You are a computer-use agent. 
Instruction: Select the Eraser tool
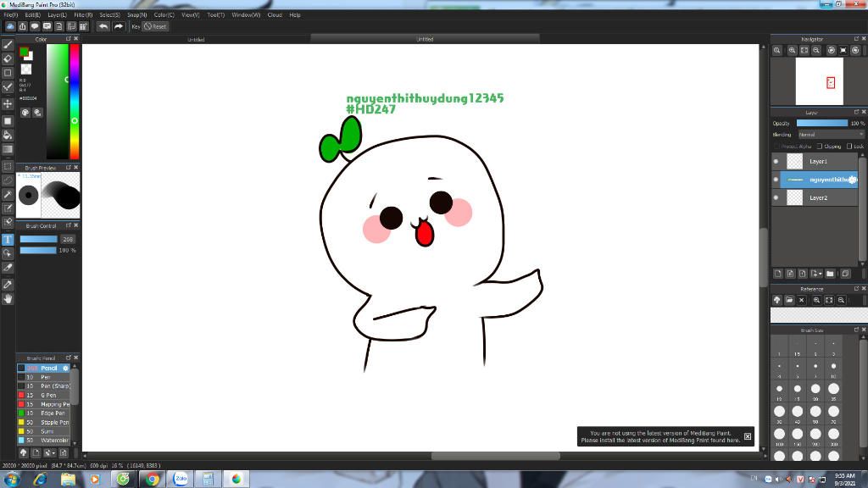8,58
